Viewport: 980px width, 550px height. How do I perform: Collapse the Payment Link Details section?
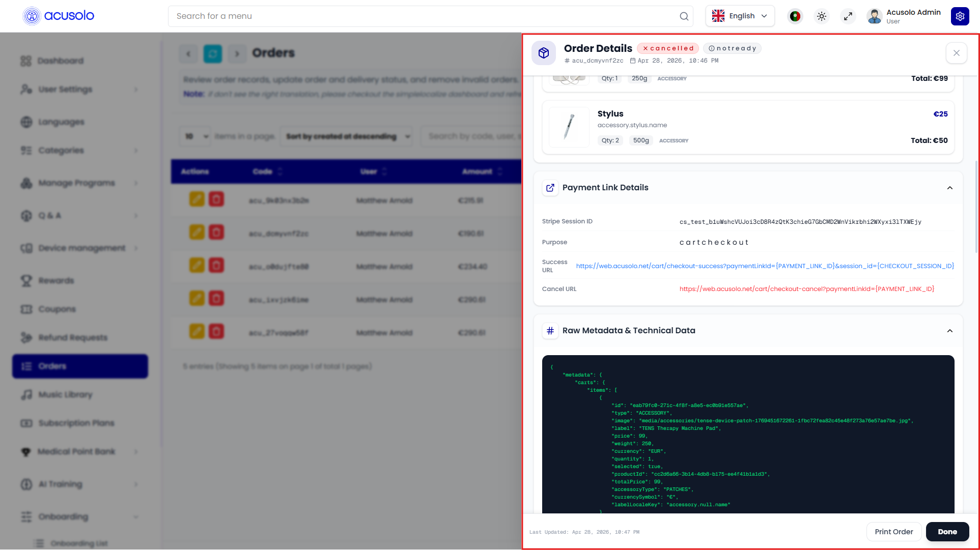pyautogui.click(x=949, y=188)
